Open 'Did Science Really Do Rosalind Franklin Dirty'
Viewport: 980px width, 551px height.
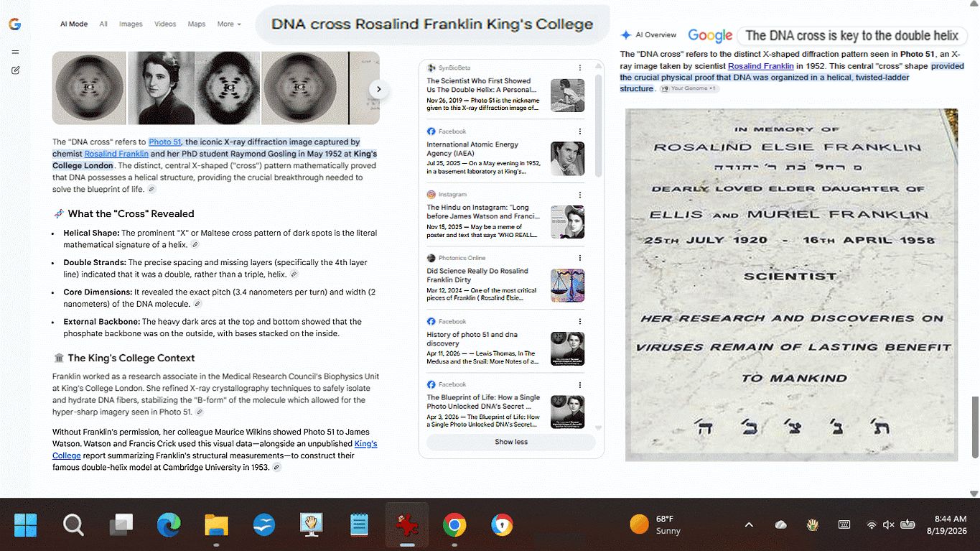pyautogui.click(x=477, y=275)
